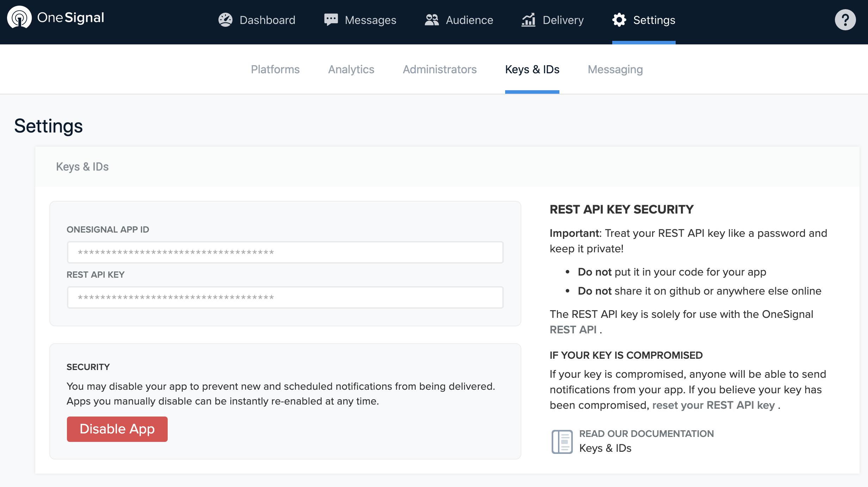
Task: Select the Keys & IDs tab
Action: click(532, 69)
